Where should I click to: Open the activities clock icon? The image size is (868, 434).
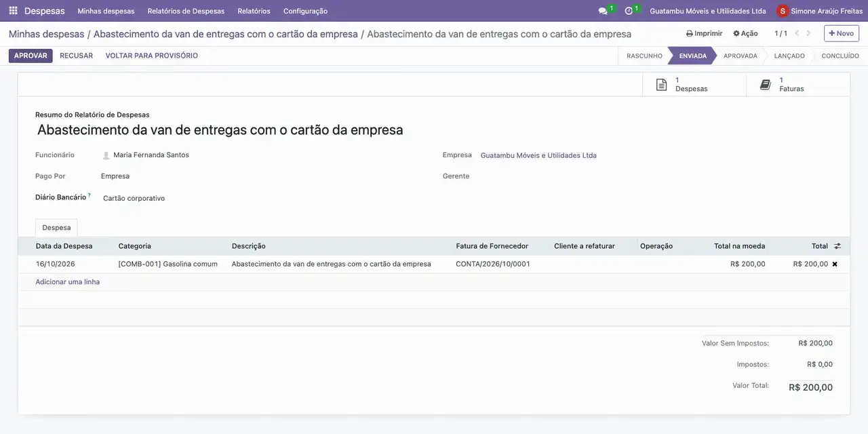coord(629,11)
